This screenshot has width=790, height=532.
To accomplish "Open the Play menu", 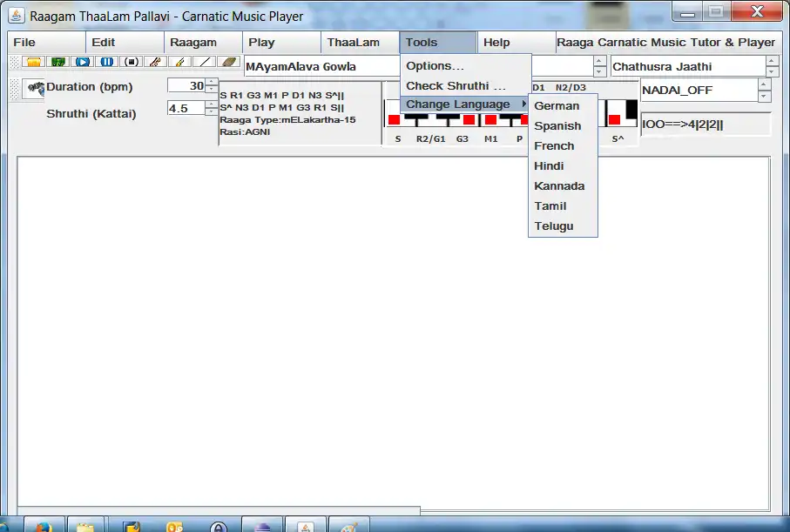I will click(281, 43).
